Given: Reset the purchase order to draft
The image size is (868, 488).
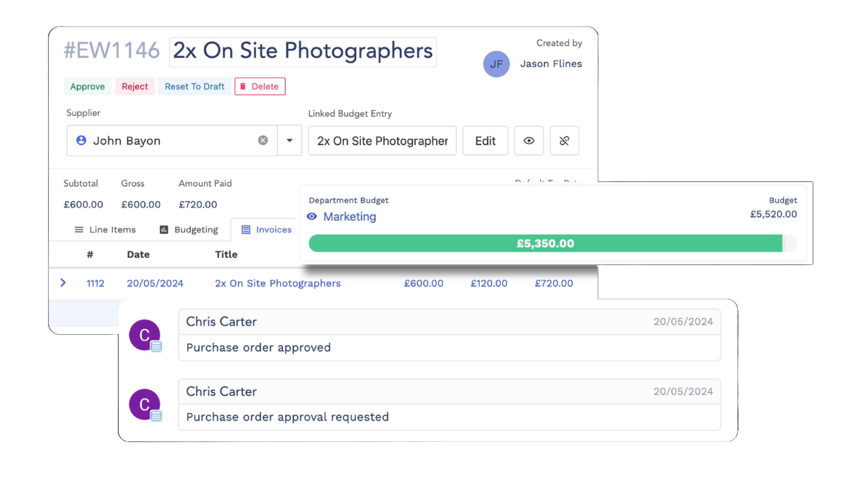Looking at the screenshot, I should (x=194, y=86).
